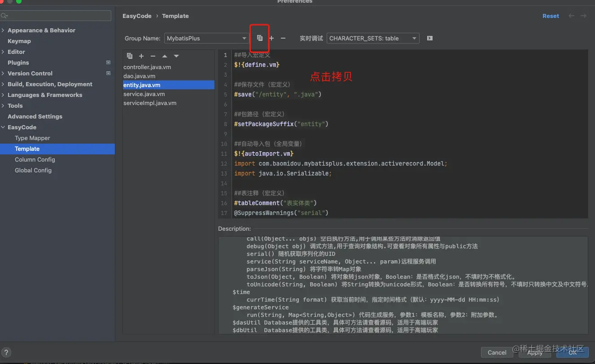Go forward with the right arrow near Reset

click(x=583, y=16)
